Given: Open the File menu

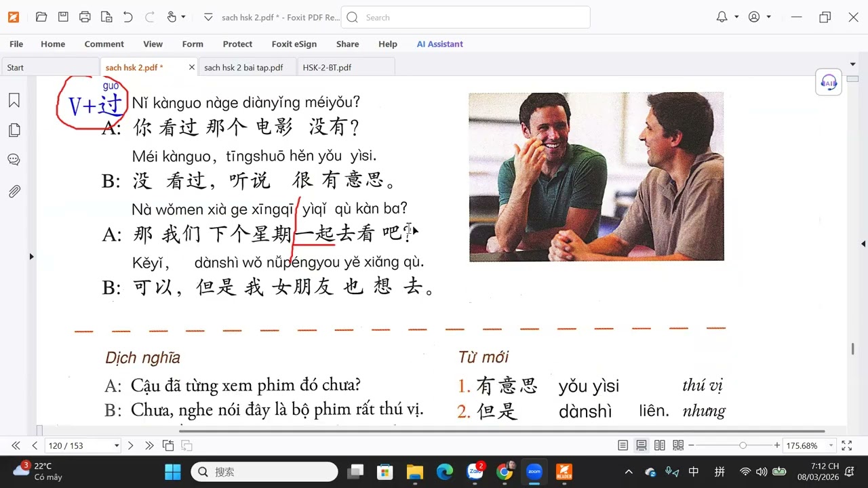Looking at the screenshot, I should point(16,44).
